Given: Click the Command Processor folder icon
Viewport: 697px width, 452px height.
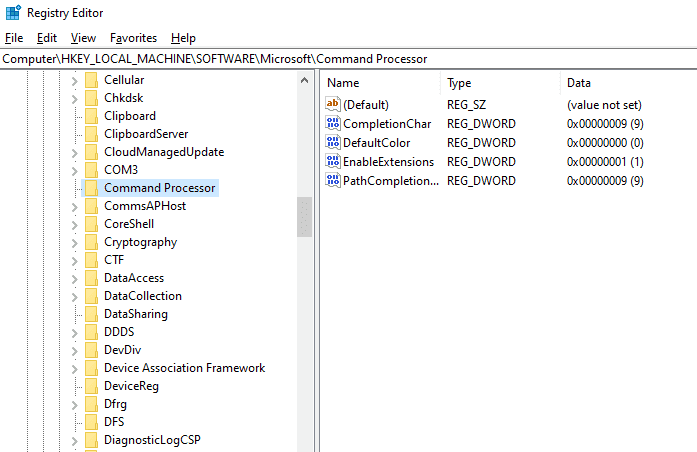Looking at the screenshot, I should (x=91, y=188).
